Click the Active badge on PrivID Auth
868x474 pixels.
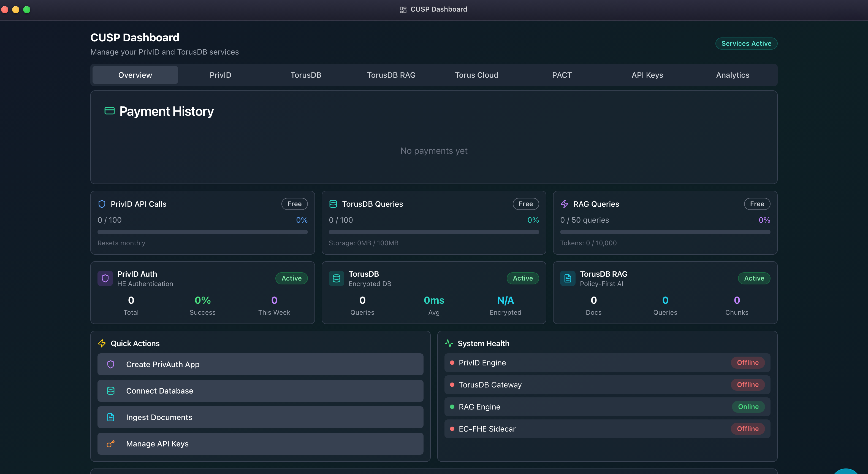[x=291, y=278]
